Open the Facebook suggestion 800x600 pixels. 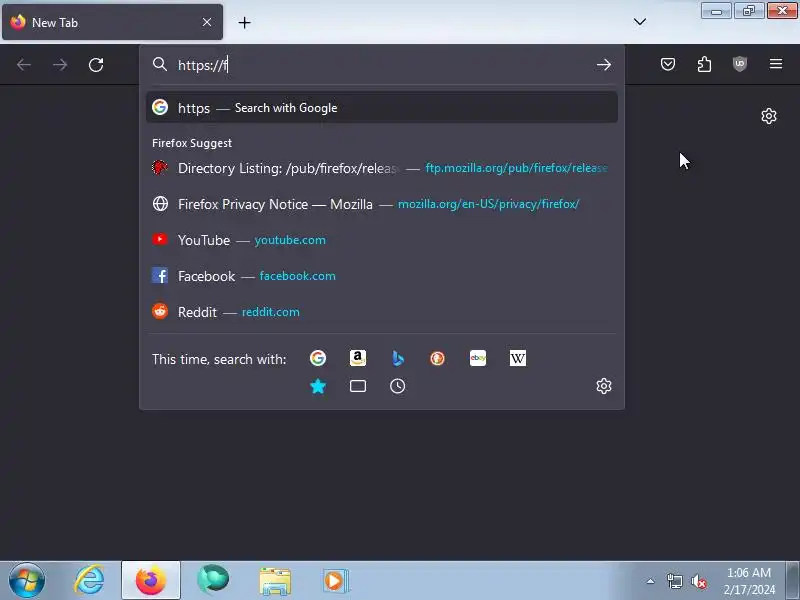[382, 276]
